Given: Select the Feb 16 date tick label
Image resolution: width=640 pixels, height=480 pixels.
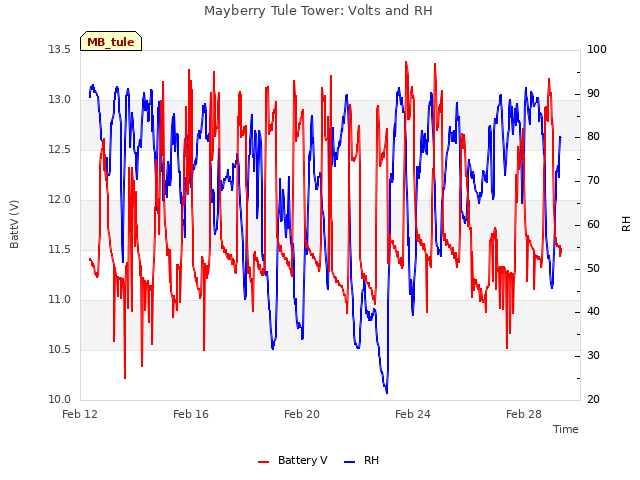Looking at the screenshot, I should click(x=191, y=414).
